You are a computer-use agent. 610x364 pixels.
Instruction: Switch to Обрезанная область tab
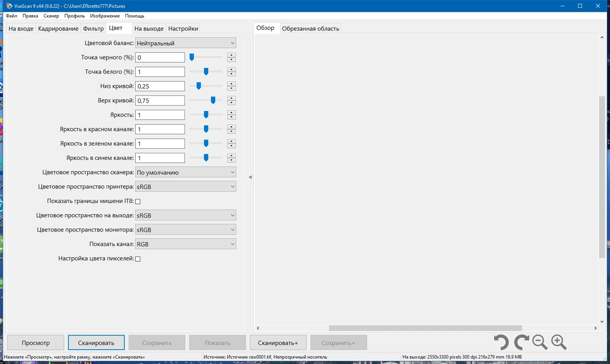point(311,28)
